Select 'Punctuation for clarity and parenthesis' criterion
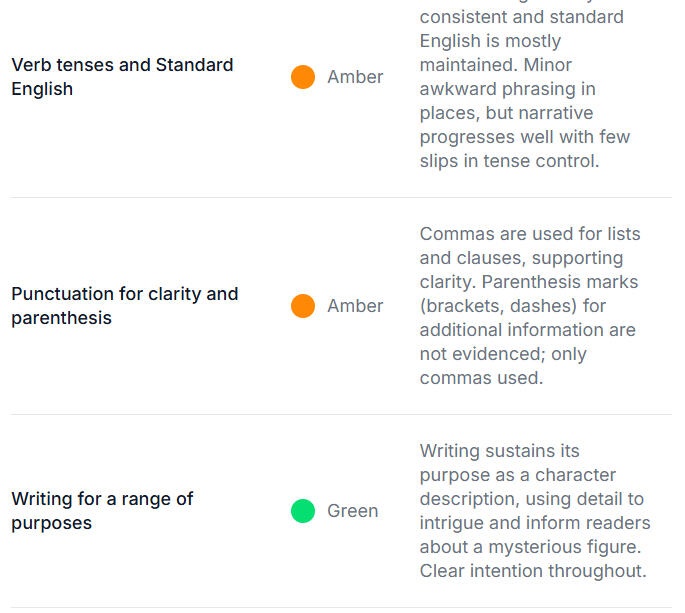Screen dimensions: 685x613 click(x=124, y=306)
